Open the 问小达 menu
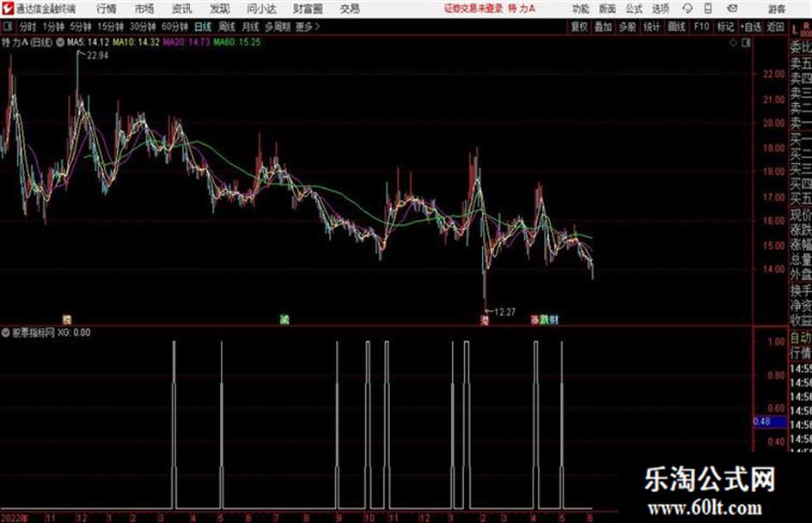This screenshot has width=812, height=523. 261,9
